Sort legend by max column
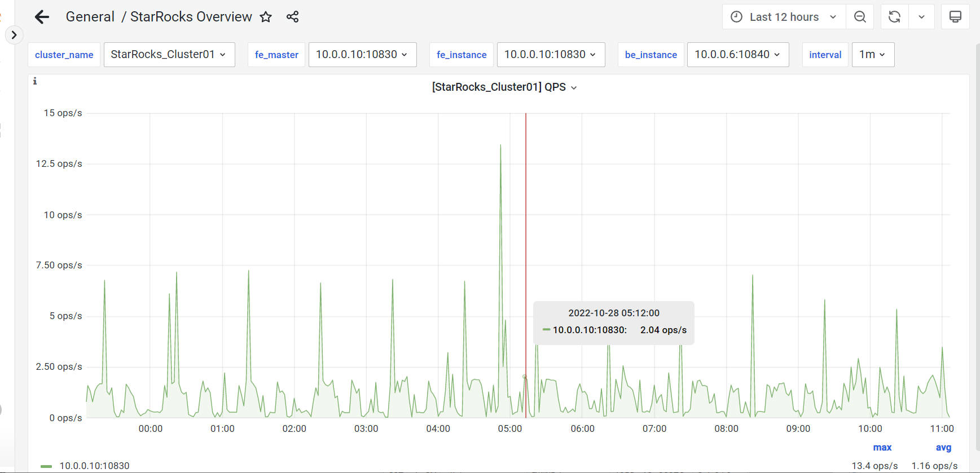 tap(882, 448)
